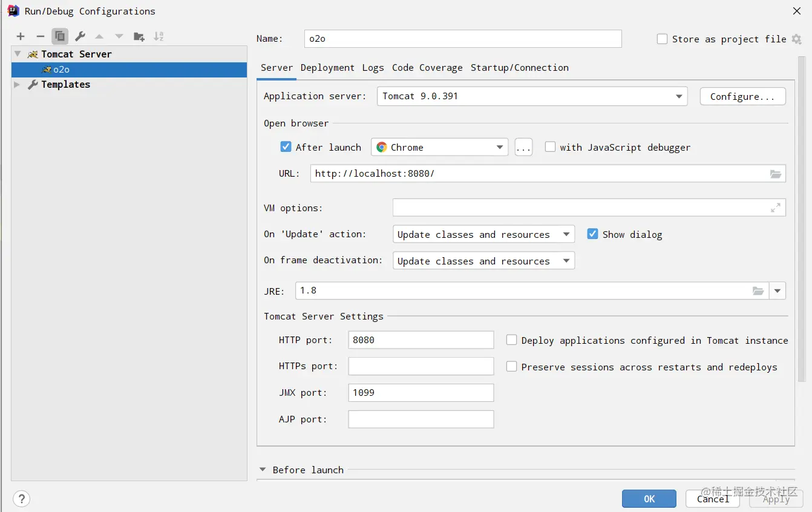Screen dimensions: 812x512
Task: Enable Store as project file checkbox
Action: pyautogui.click(x=662, y=39)
